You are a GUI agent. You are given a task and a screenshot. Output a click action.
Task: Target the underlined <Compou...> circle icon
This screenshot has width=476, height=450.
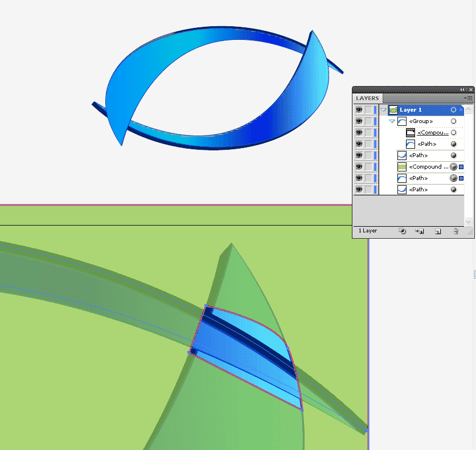click(454, 132)
